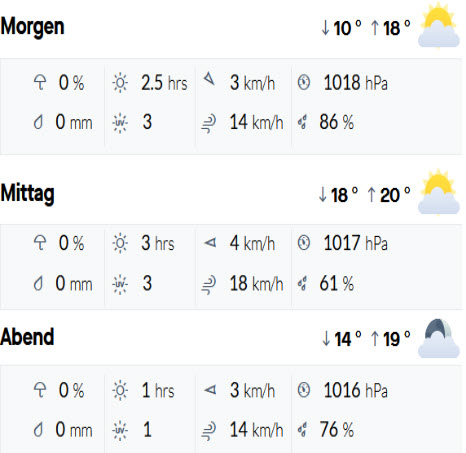Click the 18 km/h gust value in Mittag
This screenshot has width=466, height=453.
point(256,284)
